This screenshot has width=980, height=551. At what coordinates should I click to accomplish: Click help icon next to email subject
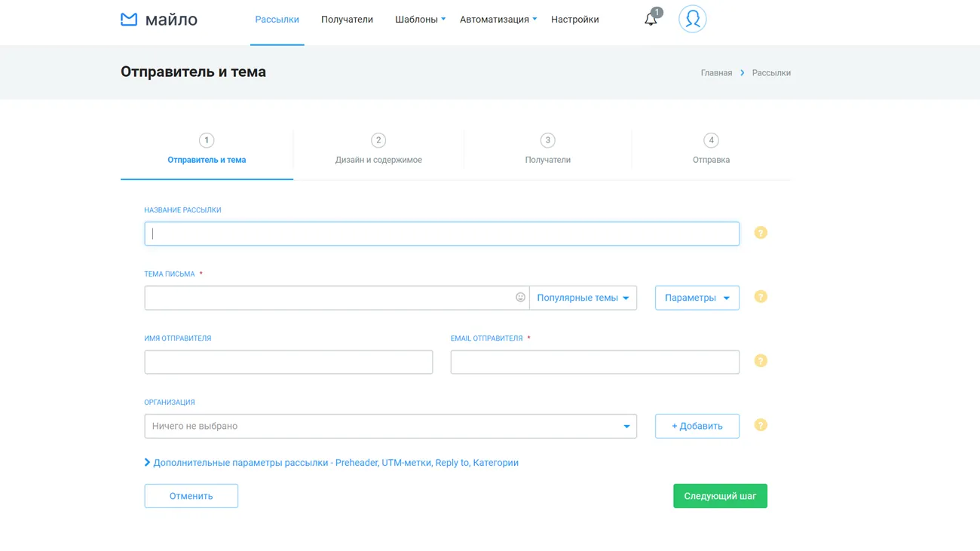click(x=761, y=297)
